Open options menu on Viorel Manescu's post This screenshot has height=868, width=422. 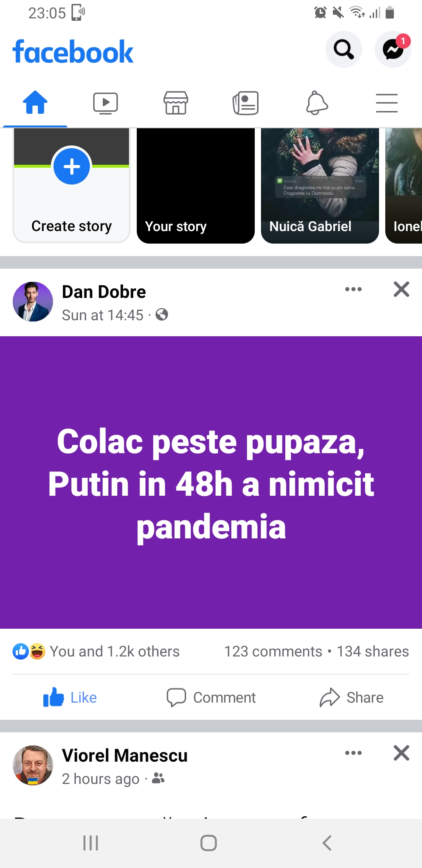[x=354, y=753]
